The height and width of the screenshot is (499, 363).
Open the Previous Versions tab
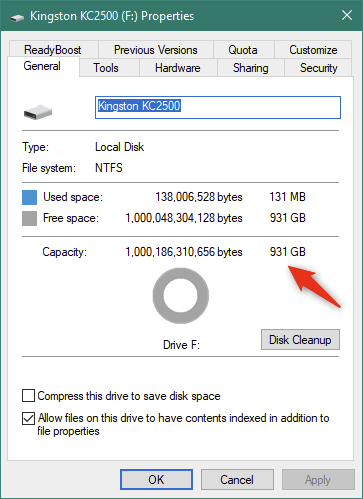[x=156, y=50]
